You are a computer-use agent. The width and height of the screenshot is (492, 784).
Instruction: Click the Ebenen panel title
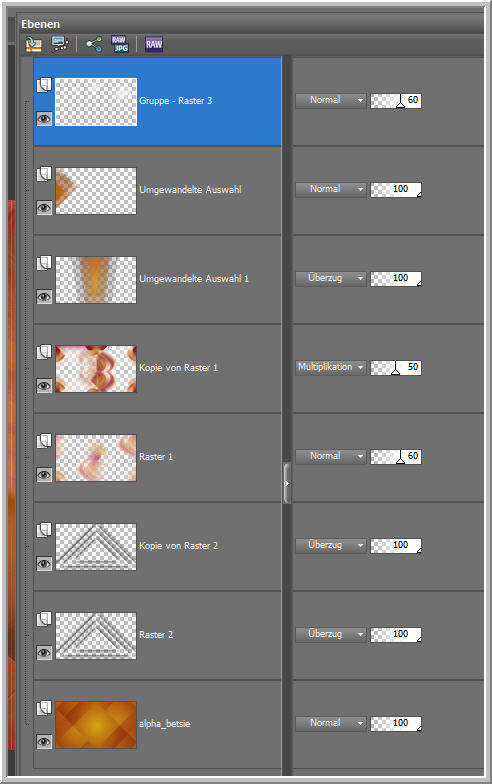40,24
